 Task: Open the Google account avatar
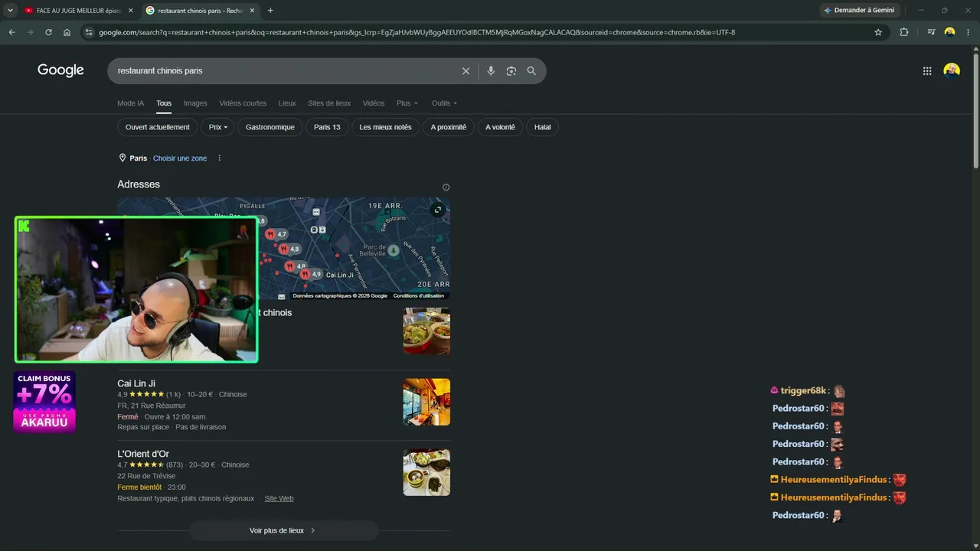click(x=952, y=71)
